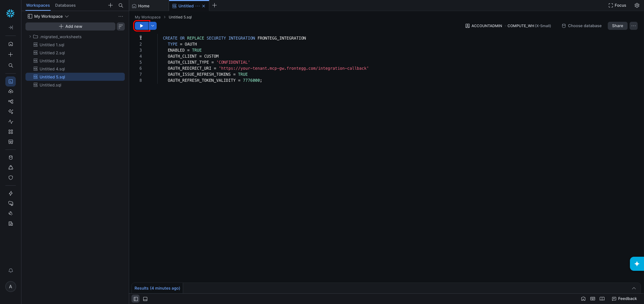The width and height of the screenshot is (644, 304).
Task: Open the Data sharing icon in sidebar
Action: pos(11,168)
